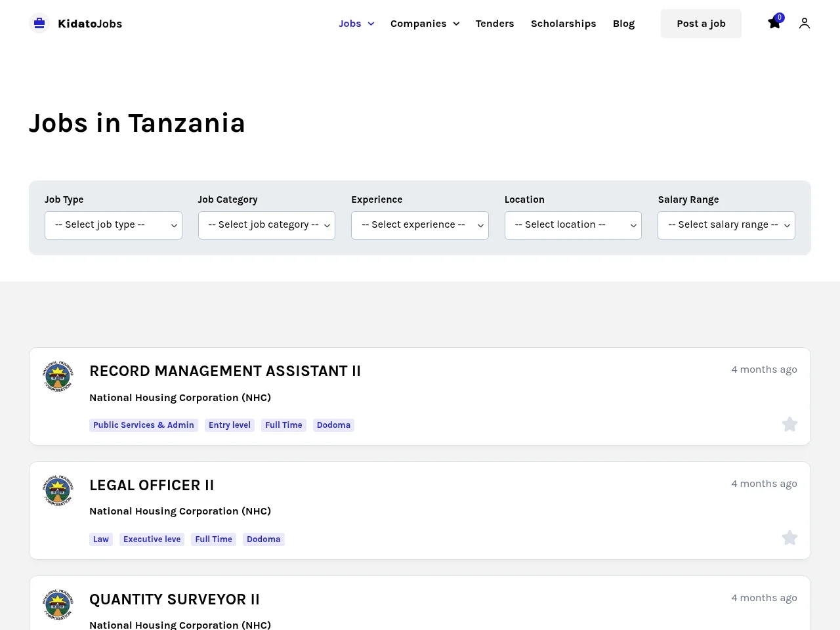Viewport: 840px width, 630px height.
Task: Click NHC logo beside Record Management Assistant II
Action: pyautogui.click(x=58, y=377)
